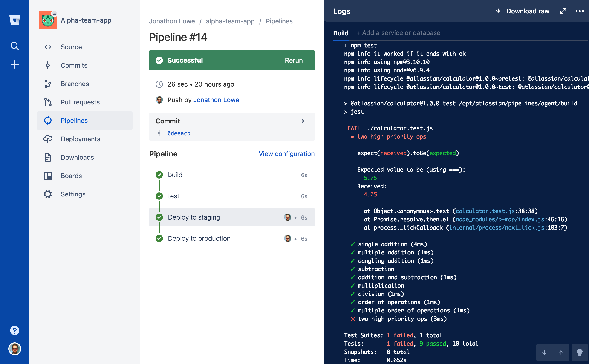Viewport: 589px width, 364px height.
Task: Click the Source icon in sidebar
Action: (48, 47)
